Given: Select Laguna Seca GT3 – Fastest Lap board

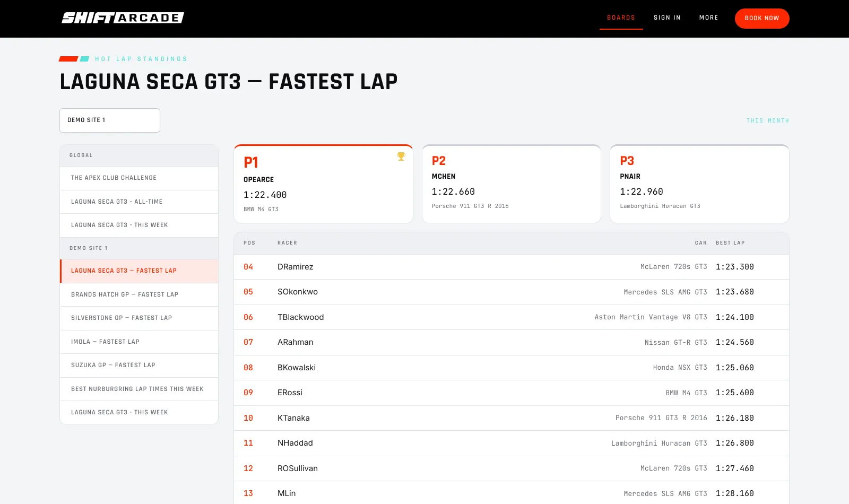Looking at the screenshot, I should click(139, 271).
